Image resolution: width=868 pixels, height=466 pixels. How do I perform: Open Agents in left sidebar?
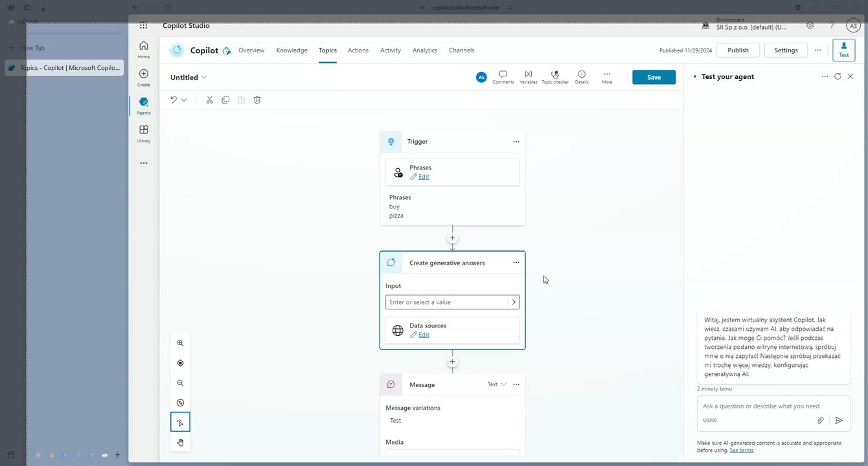(x=144, y=105)
